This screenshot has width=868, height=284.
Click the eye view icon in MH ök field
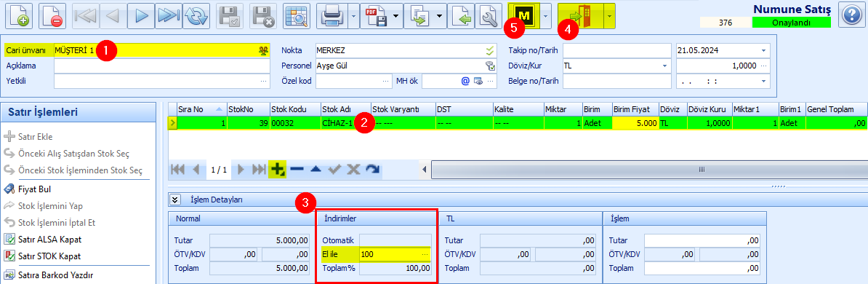tap(478, 81)
